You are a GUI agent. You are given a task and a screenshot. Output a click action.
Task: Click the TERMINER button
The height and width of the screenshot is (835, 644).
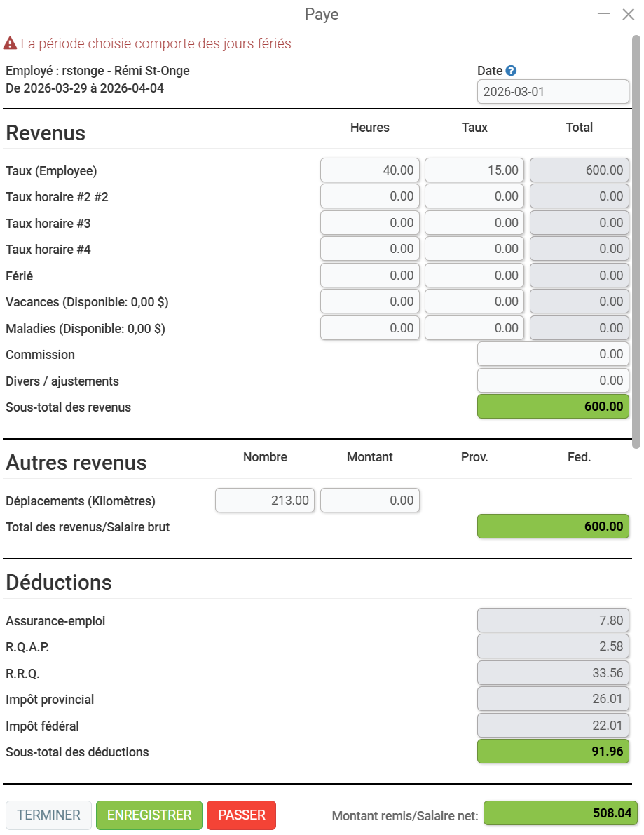49,815
